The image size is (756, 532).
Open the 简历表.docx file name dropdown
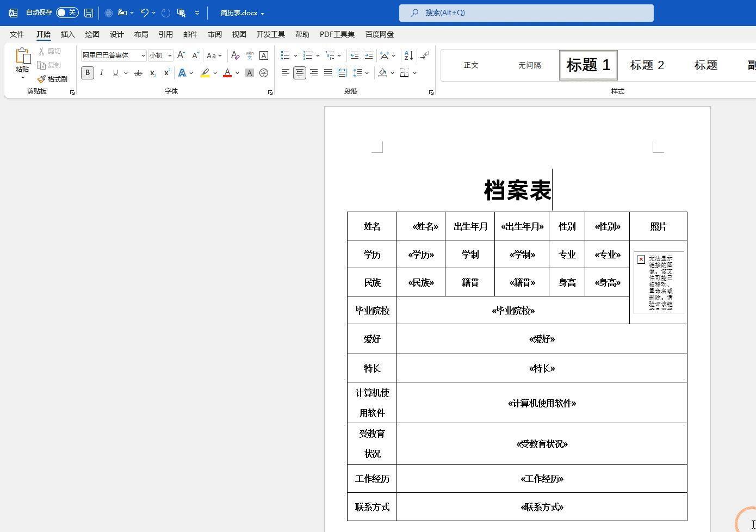click(x=242, y=13)
